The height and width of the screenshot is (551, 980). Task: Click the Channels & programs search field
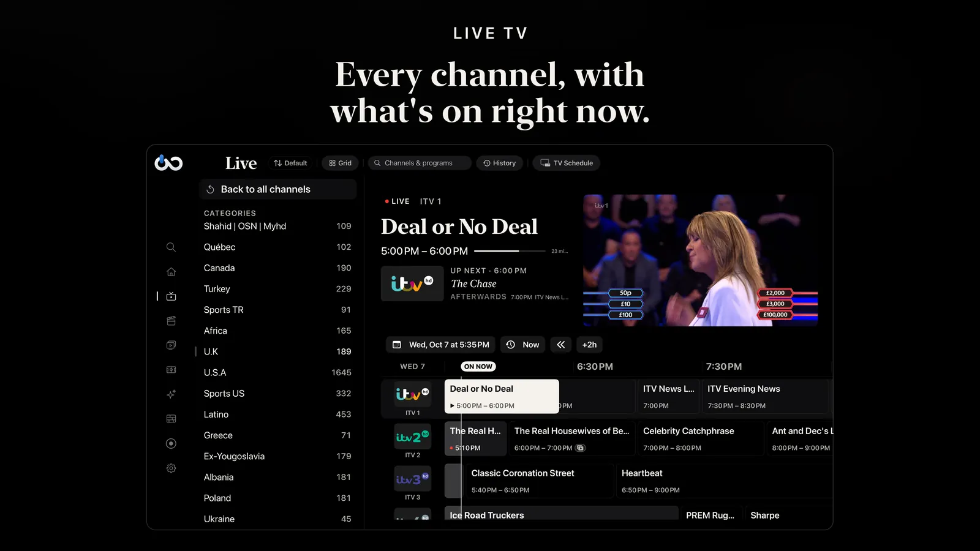tap(420, 163)
